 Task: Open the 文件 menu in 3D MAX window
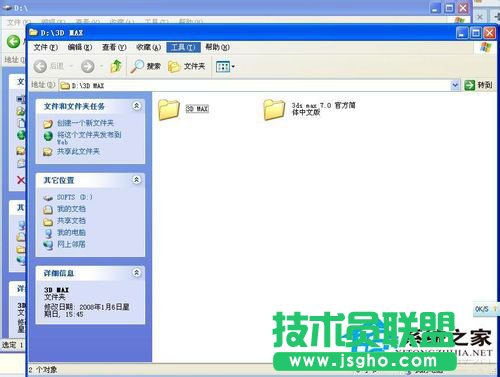point(45,47)
